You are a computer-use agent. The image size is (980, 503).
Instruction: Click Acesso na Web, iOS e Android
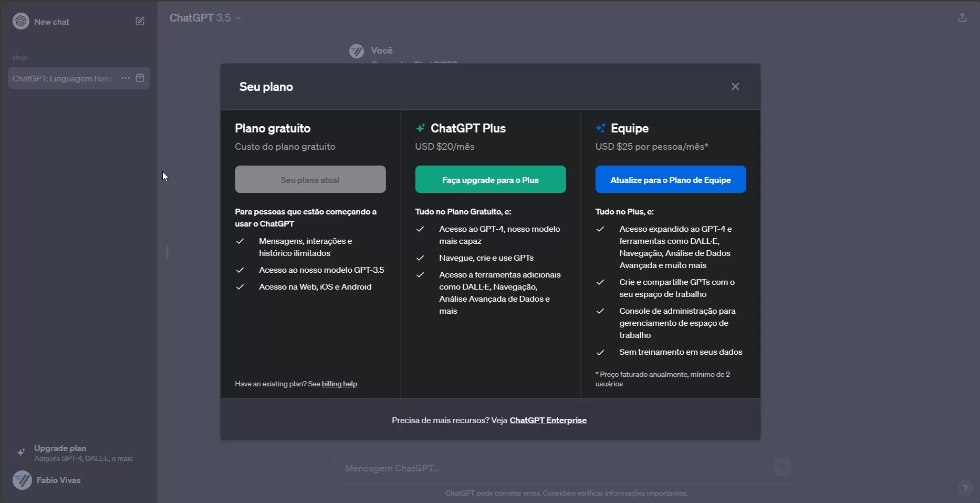(315, 287)
